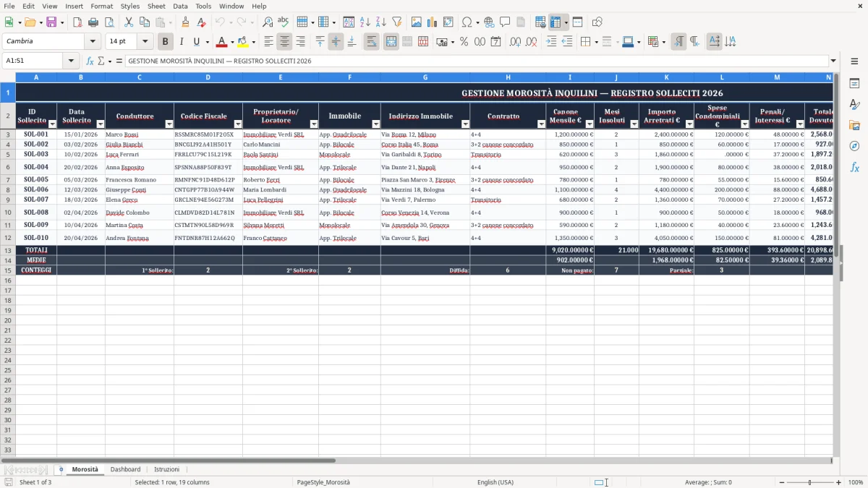Click the formula input line
Image resolution: width=868 pixels, height=488 pixels.
coord(476,61)
